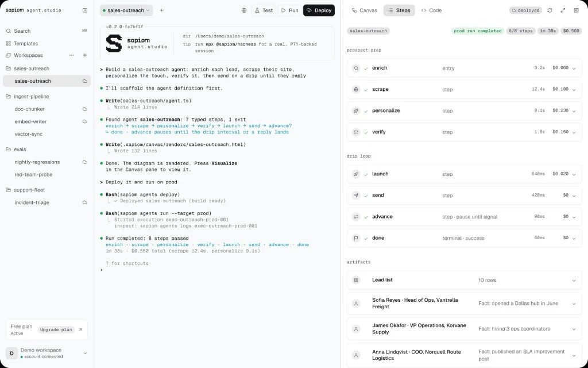Viewport: 588px width, 368px height.
Task: Click the Upgrade plan button
Action: point(56,329)
